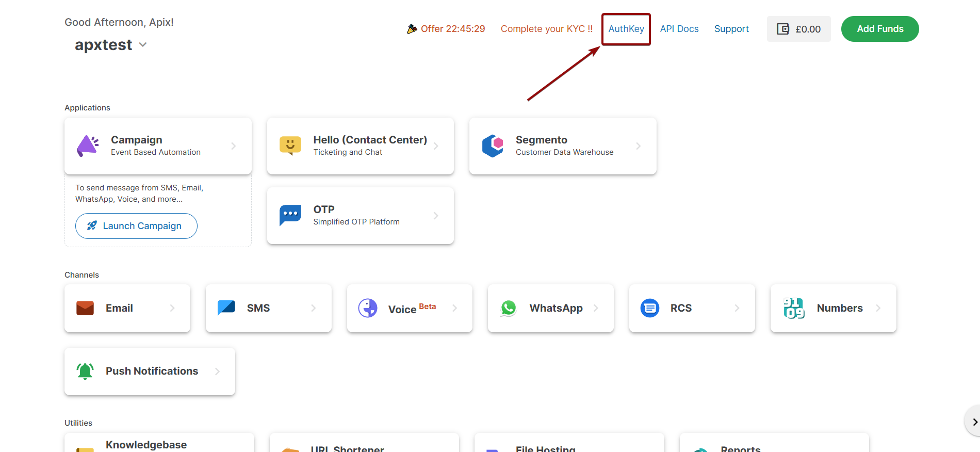The height and width of the screenshot is (452, 980).
Task: Click the Complete your KYC link
Action: click(x=547, y=29)
